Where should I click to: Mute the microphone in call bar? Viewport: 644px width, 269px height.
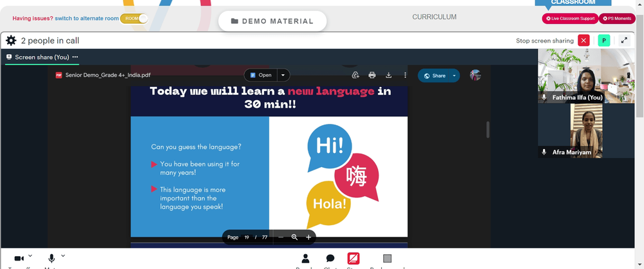(x=52, y=258)
